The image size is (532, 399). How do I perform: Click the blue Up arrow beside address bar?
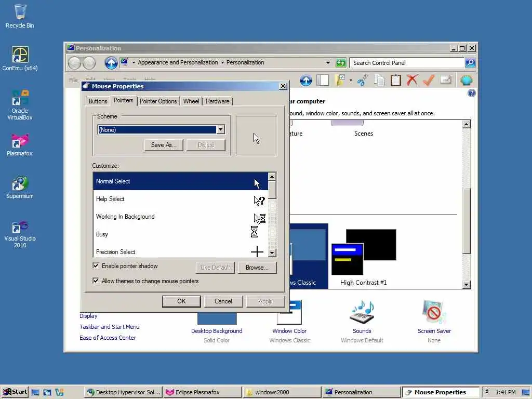[x=111, y=63]
